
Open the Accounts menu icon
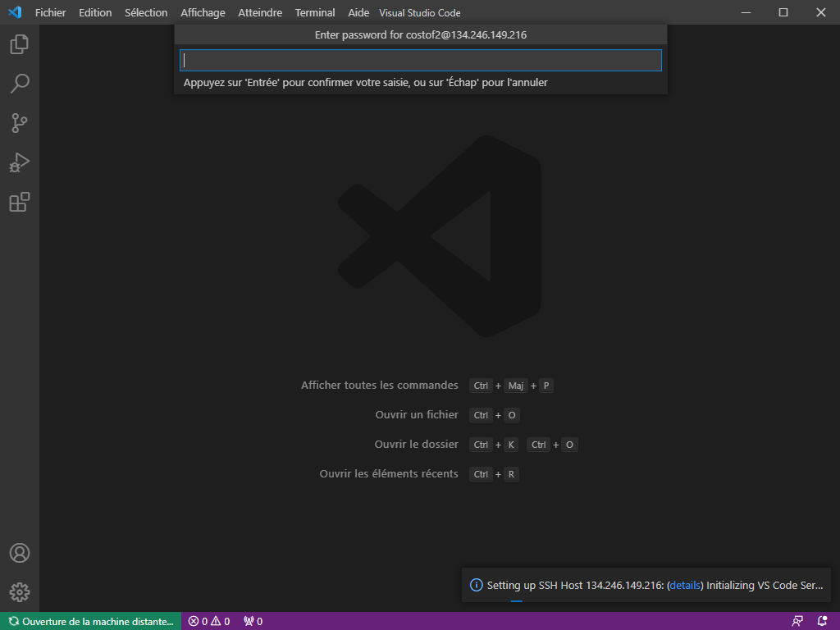coord(20,553)
